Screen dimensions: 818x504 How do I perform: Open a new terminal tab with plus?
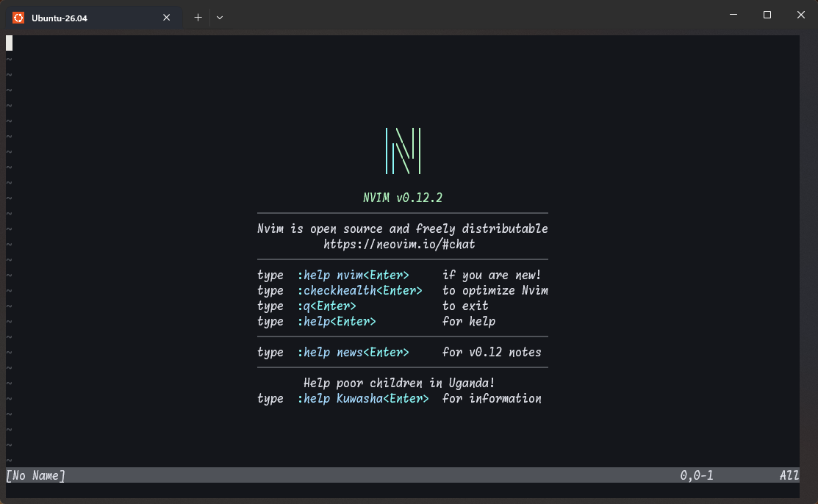(x=198, y=18)
